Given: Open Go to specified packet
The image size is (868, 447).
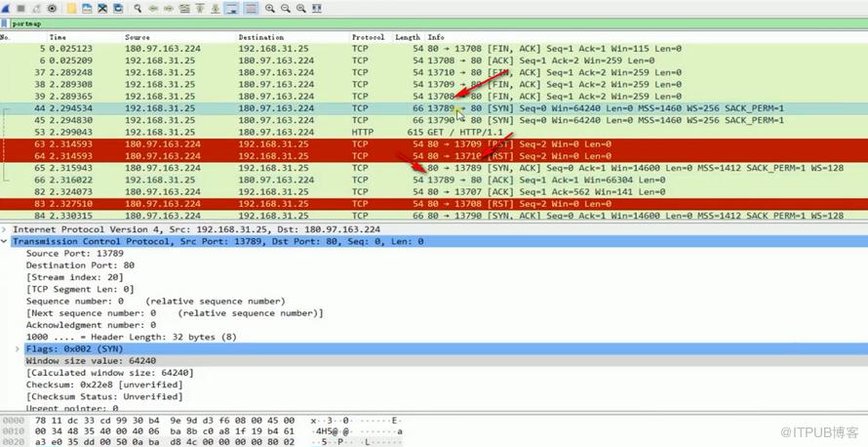Looking at the screenshot, I should coord(184,9).
